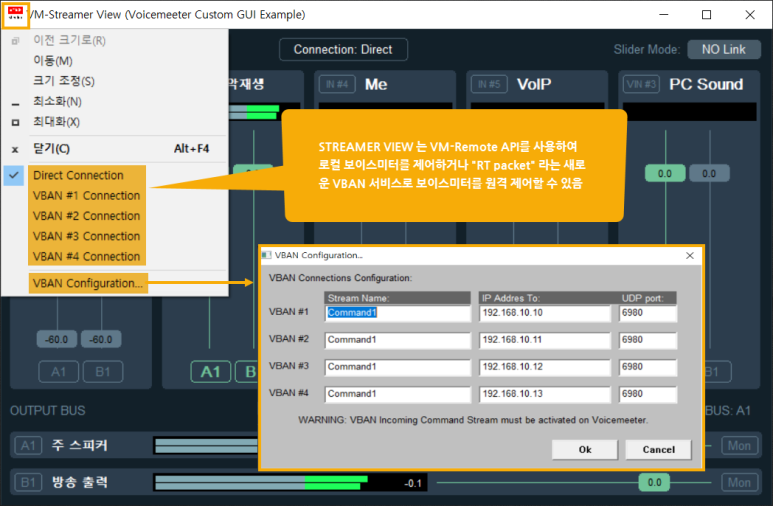Click the VBAN #1 UDP port field
Viewport: 773px width, 506px height.
[x=648, y=313]
